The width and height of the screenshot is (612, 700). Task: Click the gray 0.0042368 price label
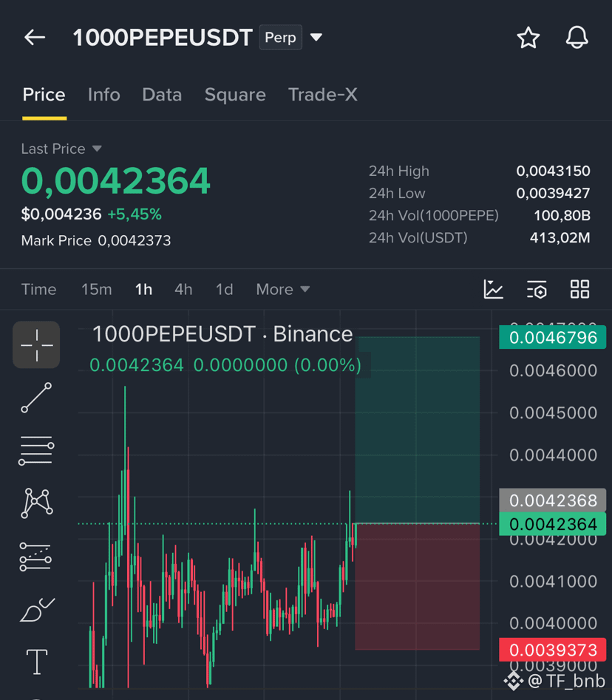point(553,500)
